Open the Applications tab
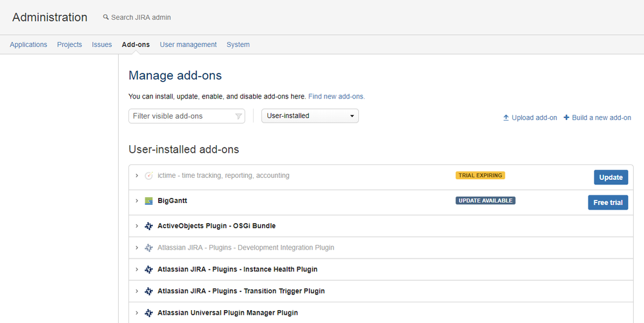The image size is (644, 323). pyautogui.click(x=28, y=44)
